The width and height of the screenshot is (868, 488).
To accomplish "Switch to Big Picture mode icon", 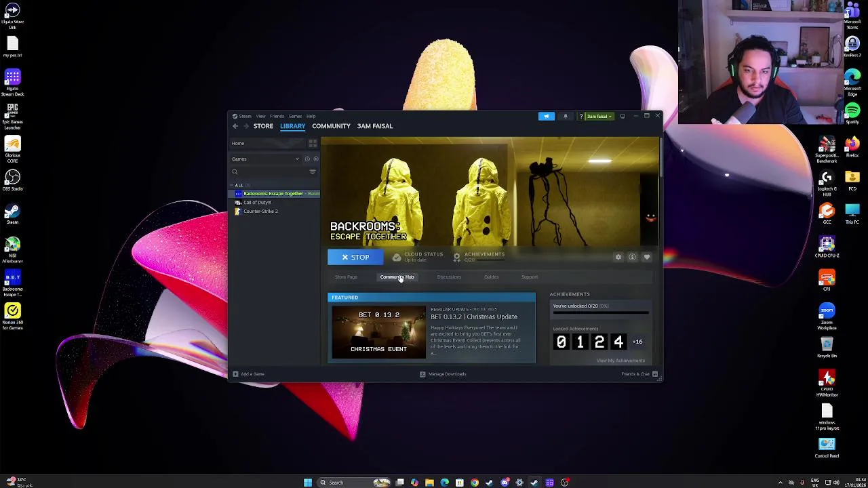I will tap(623, 116).
